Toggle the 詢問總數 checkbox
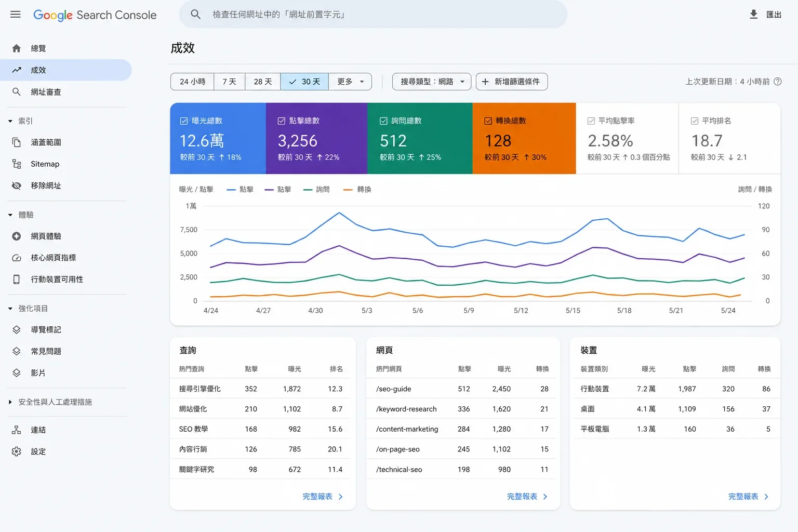The width and height of the screenshot is (798, 532). [383, 121]
